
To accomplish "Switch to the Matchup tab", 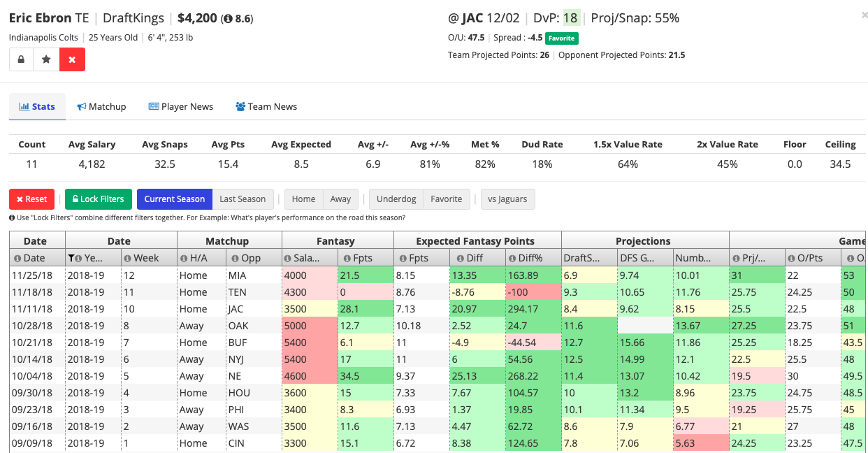I will coord(101,106).
